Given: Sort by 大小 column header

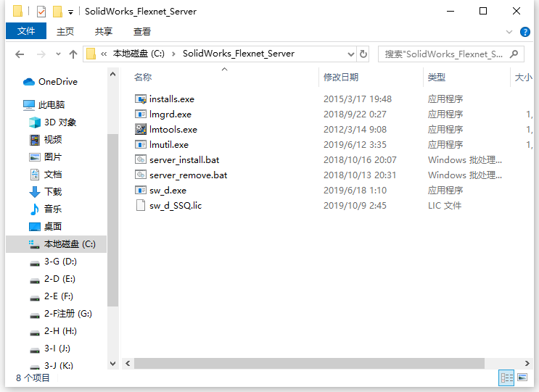Looking at the screenshot, I should click(x=523, y=78).
